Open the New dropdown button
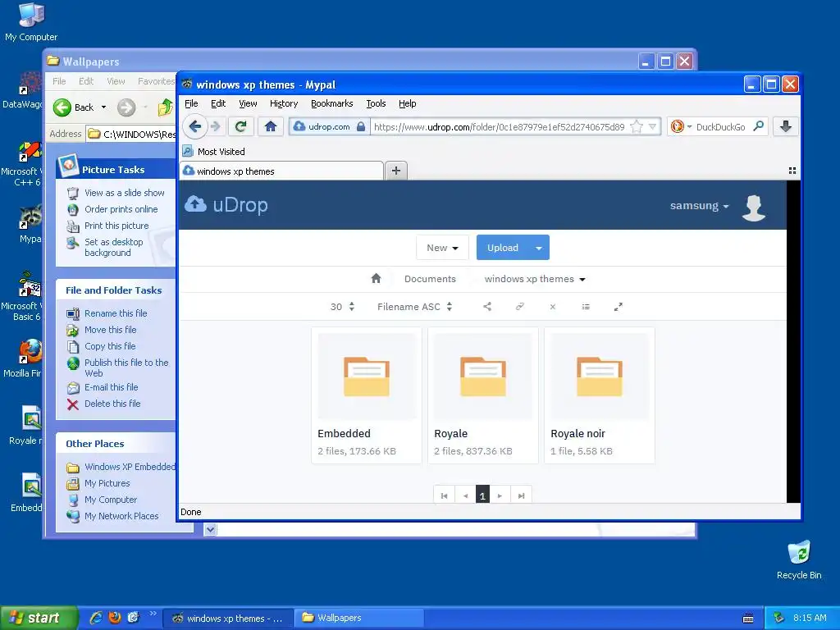The width and height of the screenshot is (840, 630). pos(442,248)
